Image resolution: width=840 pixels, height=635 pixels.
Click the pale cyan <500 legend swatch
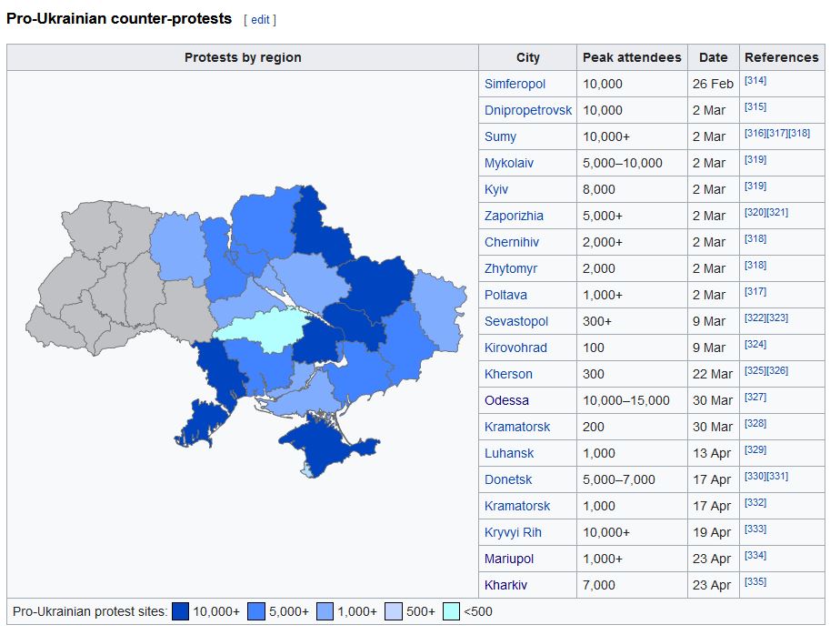(x=451, y=611)
